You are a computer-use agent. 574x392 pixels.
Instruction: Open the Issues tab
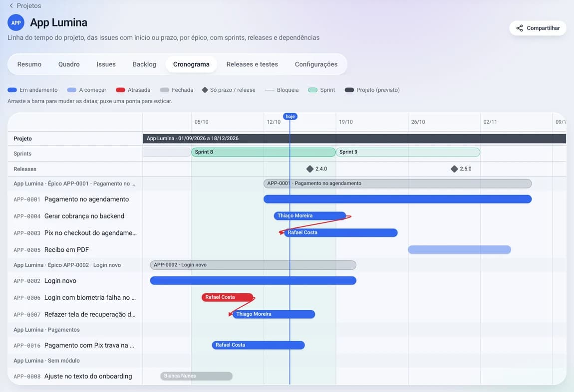[x=106, y=64]
